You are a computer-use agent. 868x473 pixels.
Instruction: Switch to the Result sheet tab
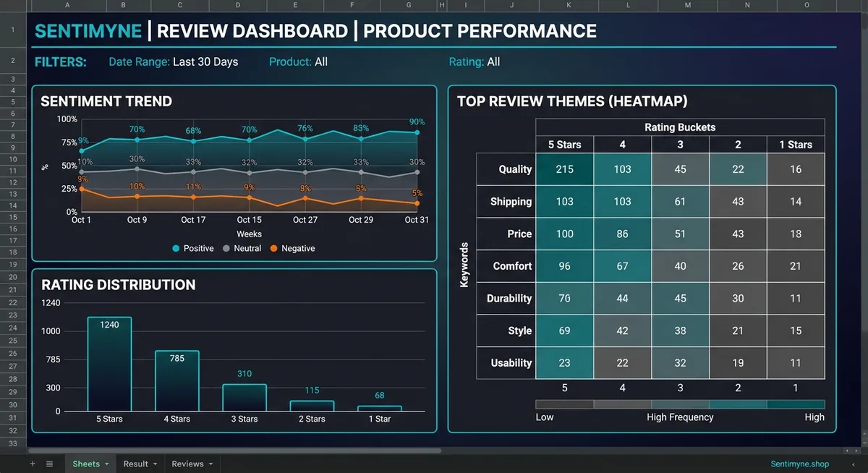135,464
